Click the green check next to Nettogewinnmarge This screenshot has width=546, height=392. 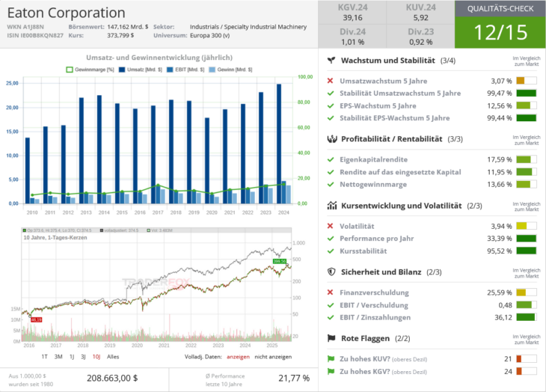[331, 184]
